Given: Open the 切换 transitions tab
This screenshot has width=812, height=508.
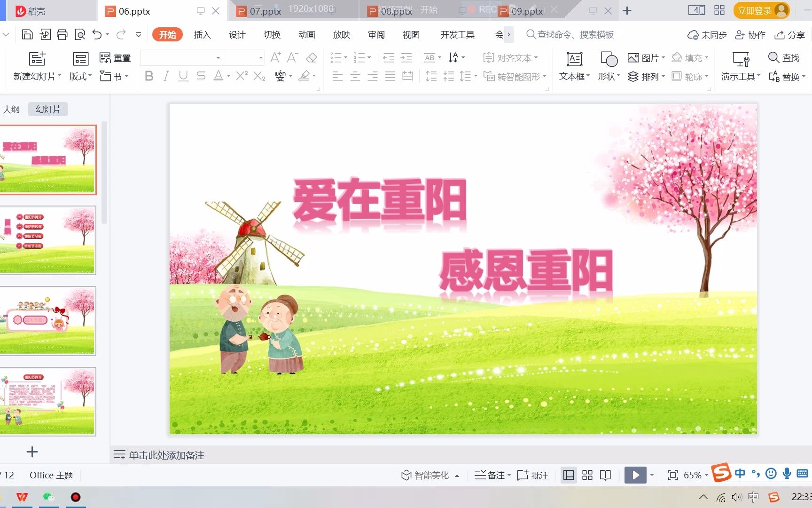Looking at the screenshot, I should pos(272,34).
